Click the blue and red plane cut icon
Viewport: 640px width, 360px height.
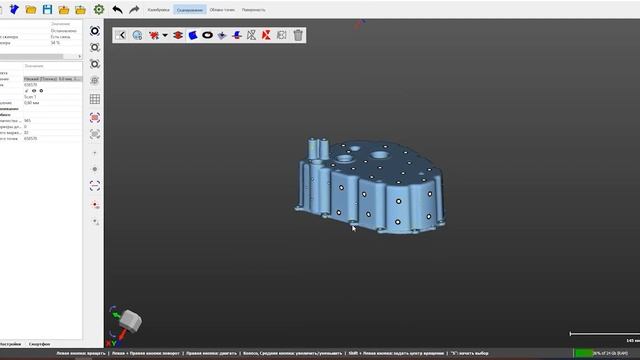[237, 35]
